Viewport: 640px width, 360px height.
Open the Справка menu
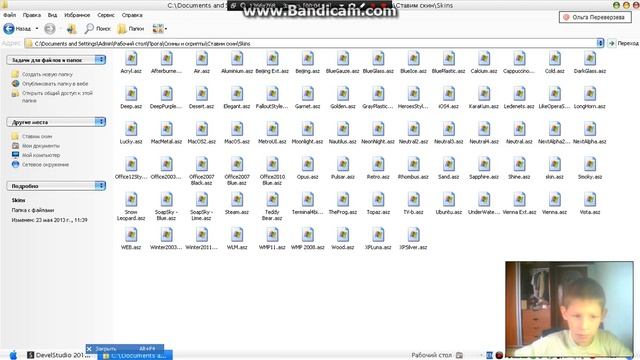coord(132,15)
